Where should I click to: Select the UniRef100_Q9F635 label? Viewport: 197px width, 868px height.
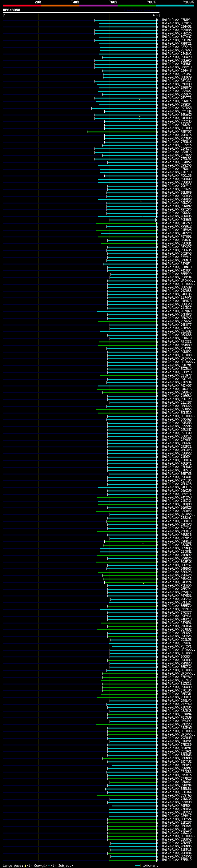click(x=177, y=250)
